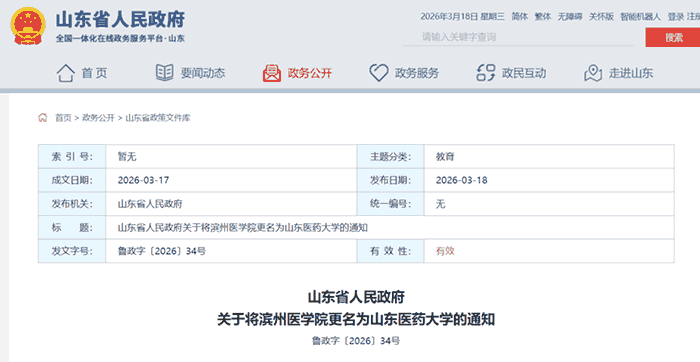Viewport: 700px width, 362px height.
Task: Click the 要闻动态 book icon
Action: [164, 73]
